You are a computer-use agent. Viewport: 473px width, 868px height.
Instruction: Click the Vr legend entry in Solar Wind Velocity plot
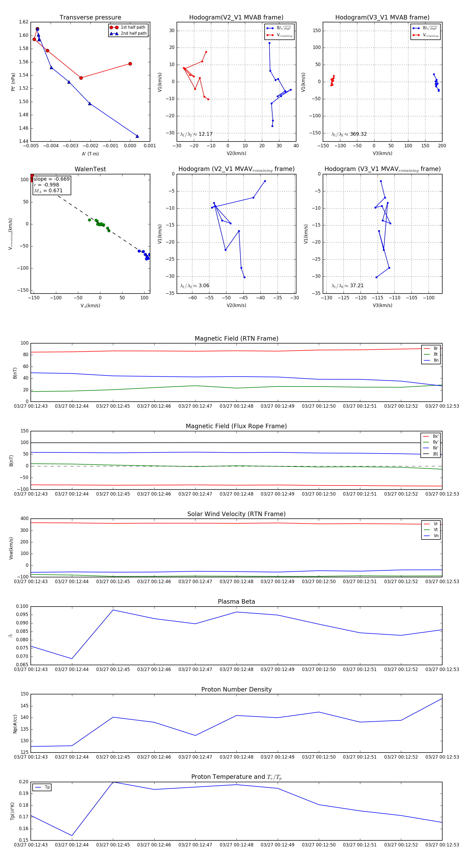(431, 524)
